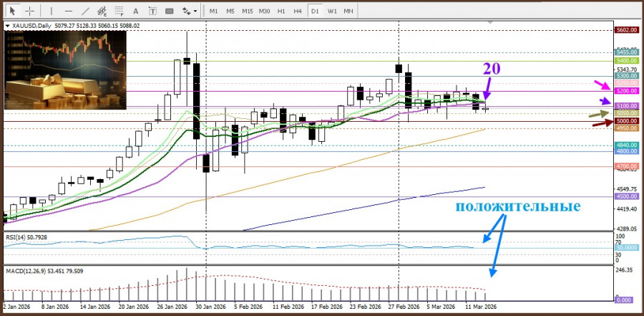Click the 5400.00 price level label
The height and width of the screenshot is (316, 644).
coord(627,61)
